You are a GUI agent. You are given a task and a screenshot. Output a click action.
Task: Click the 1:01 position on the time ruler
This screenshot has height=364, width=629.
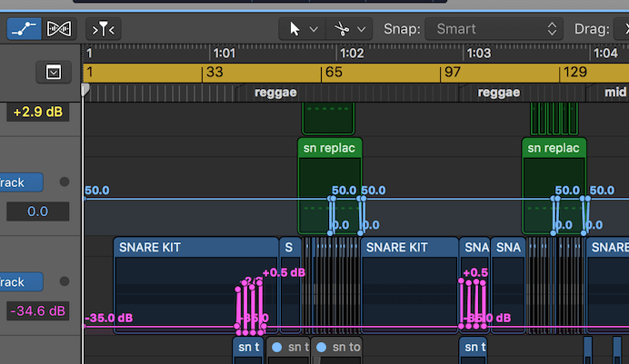pyautogui.click(x=224, y=54)
